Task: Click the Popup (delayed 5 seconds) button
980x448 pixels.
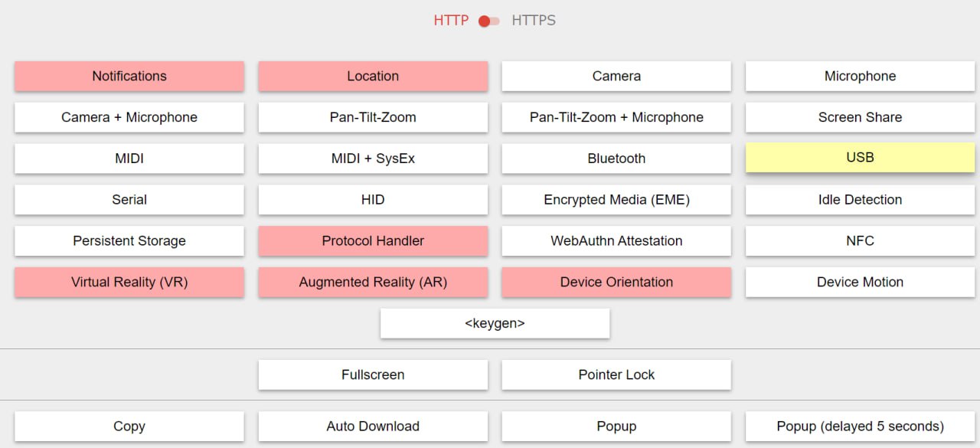Action: tap(860, 426)
